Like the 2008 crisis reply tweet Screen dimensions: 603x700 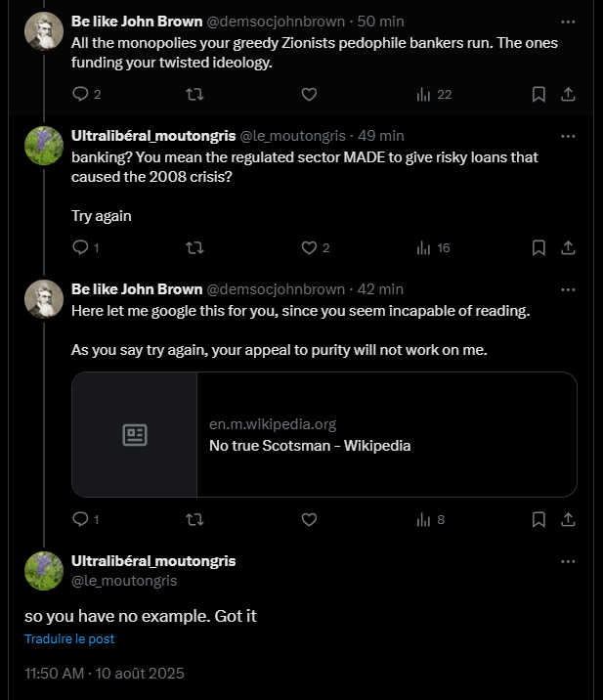[309, 248]
